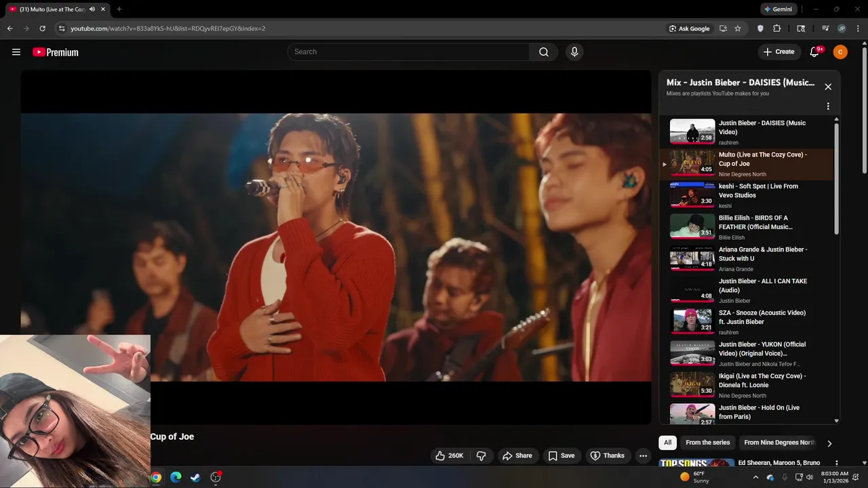Open Steam from the taskbar
The image size is (868, 488).
(x=195, y=477)
